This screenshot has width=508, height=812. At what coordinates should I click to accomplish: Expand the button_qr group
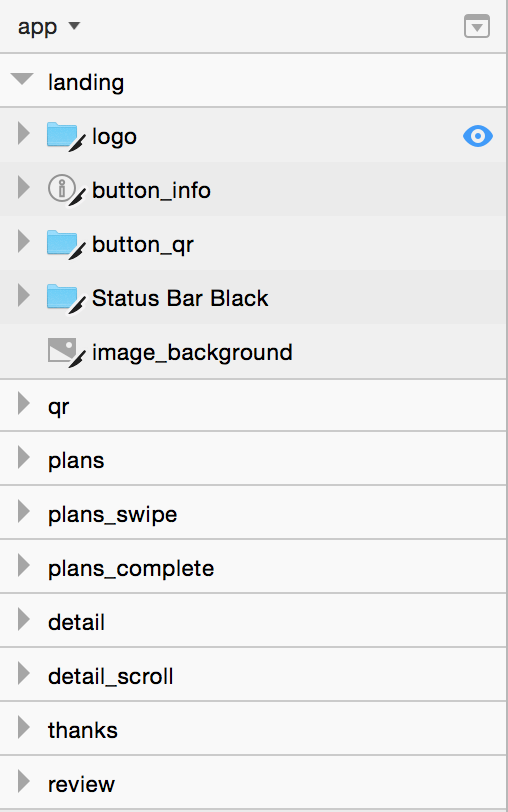23,241
